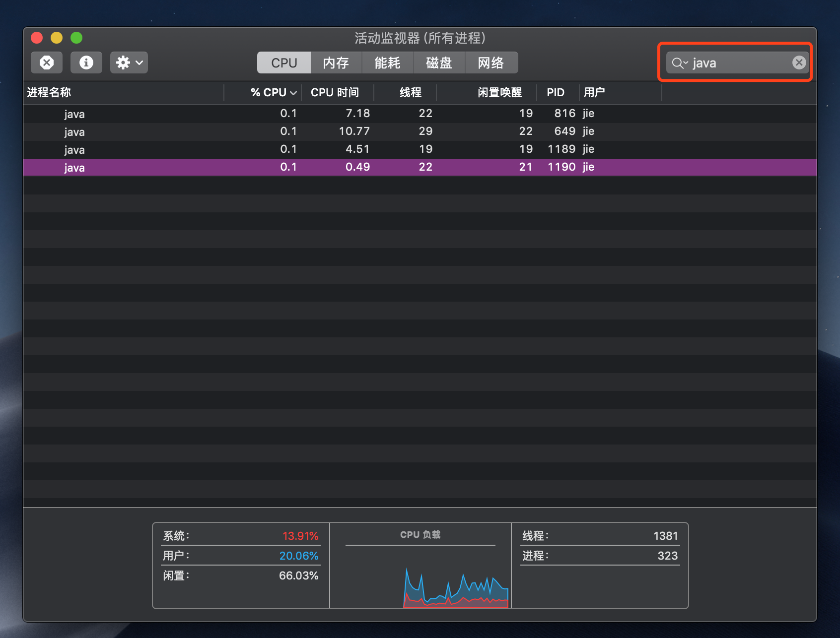Switch to the 网络 tab
Screen dimensions: 840x638
(491, 63)
